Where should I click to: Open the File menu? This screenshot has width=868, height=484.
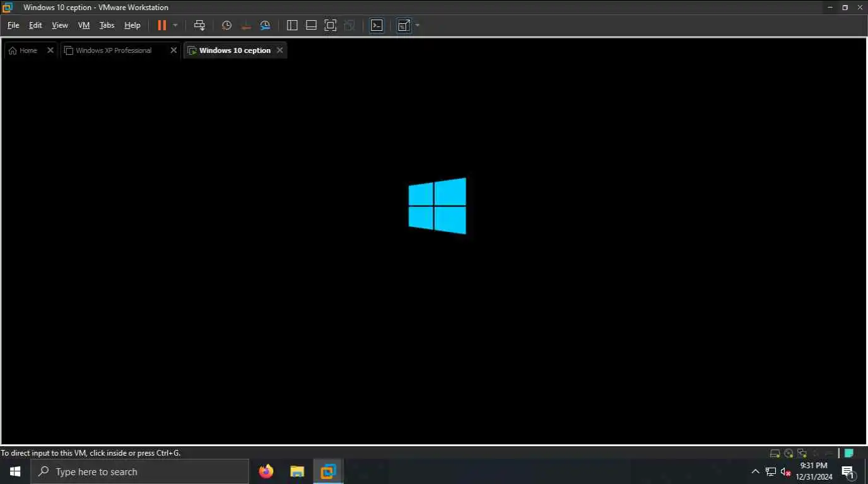13,25
